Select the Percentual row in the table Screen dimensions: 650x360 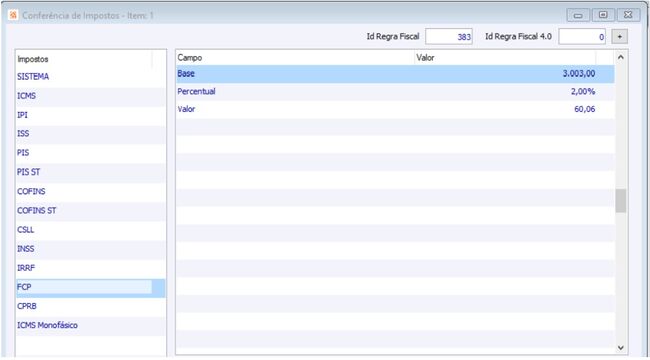[395, 92]
